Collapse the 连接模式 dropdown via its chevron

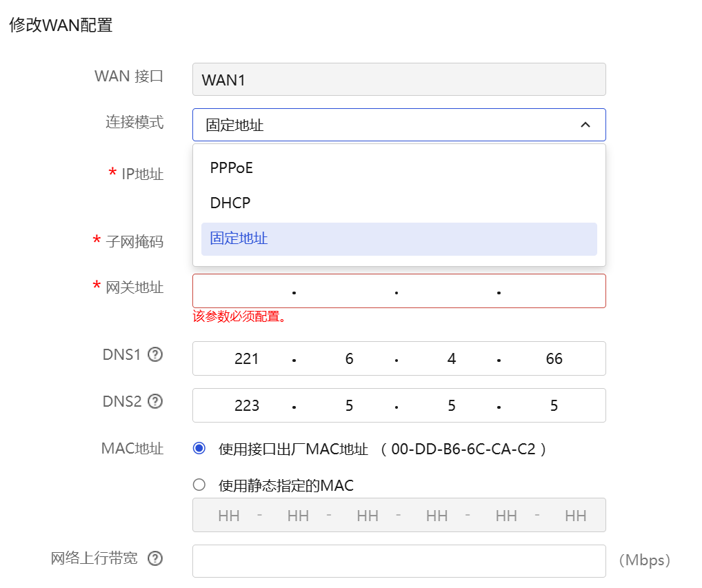pyautogui.click(x=585, y=125)
